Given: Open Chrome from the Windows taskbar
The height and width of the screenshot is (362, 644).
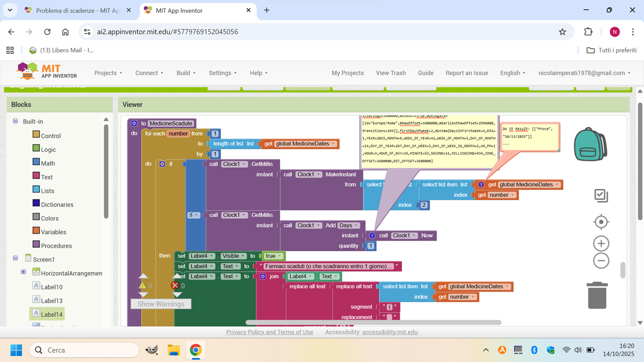Looking at the screenshot, I should (x=196, y=350).
